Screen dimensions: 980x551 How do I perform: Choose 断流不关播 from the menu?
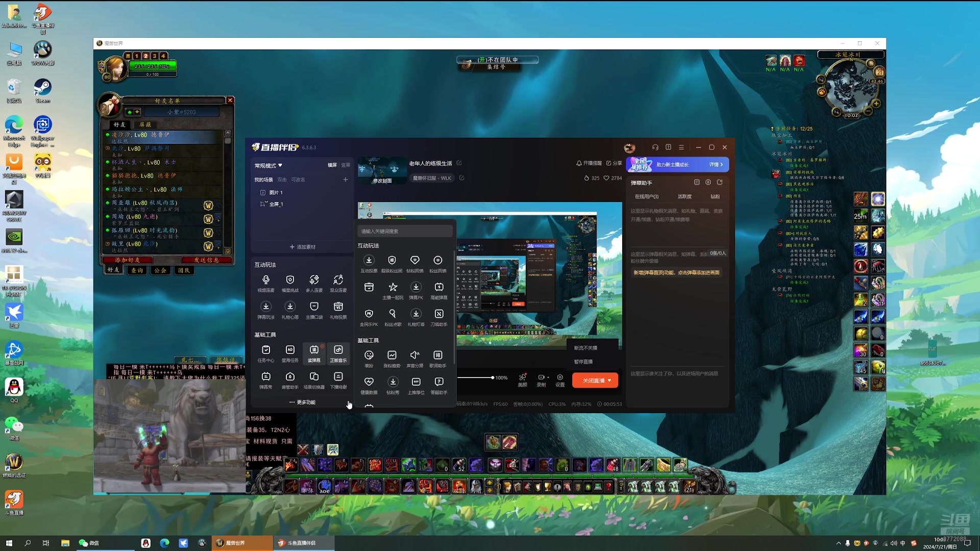pyautogui.click(x=585, y=348)
